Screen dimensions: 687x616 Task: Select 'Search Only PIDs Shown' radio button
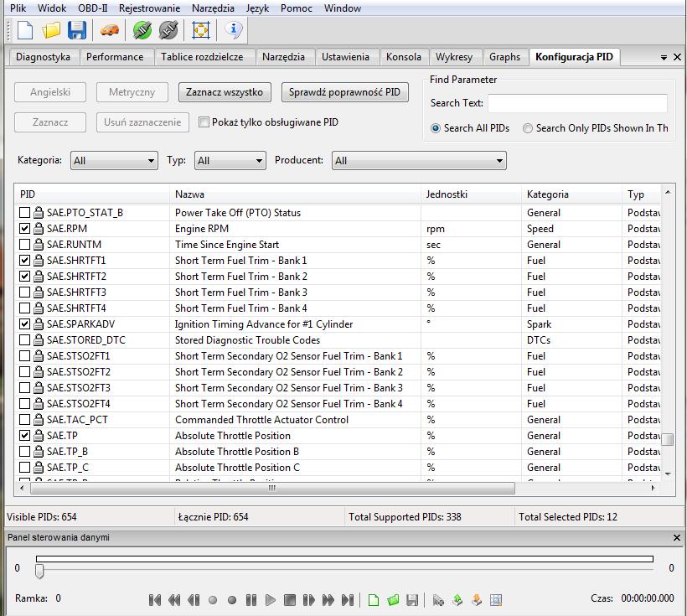pyautogui.click(x=528, y=128)
